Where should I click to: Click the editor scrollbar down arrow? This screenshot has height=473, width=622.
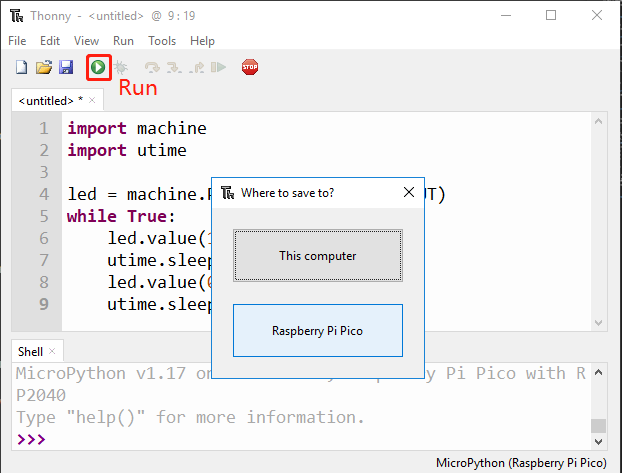coord(599,323)
